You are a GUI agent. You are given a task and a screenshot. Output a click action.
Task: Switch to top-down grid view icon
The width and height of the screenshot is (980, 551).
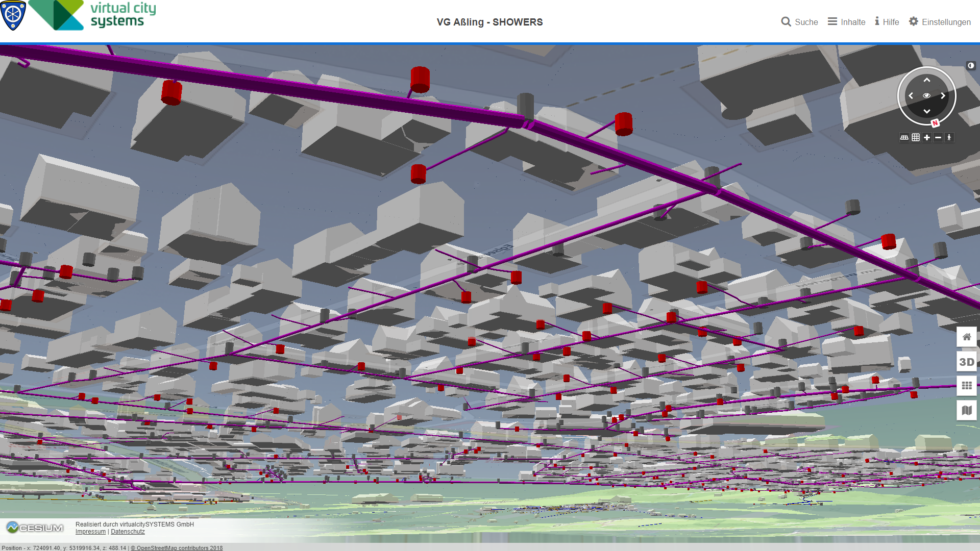click(916, 138)
